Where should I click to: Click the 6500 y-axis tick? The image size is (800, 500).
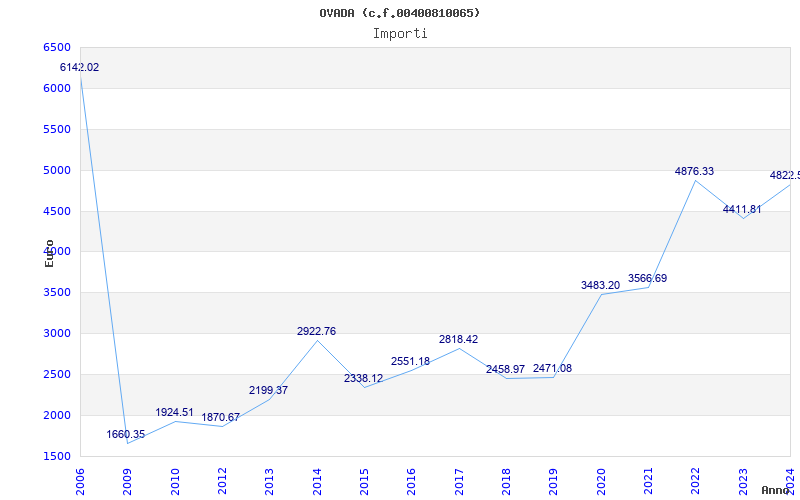[57, 47]
